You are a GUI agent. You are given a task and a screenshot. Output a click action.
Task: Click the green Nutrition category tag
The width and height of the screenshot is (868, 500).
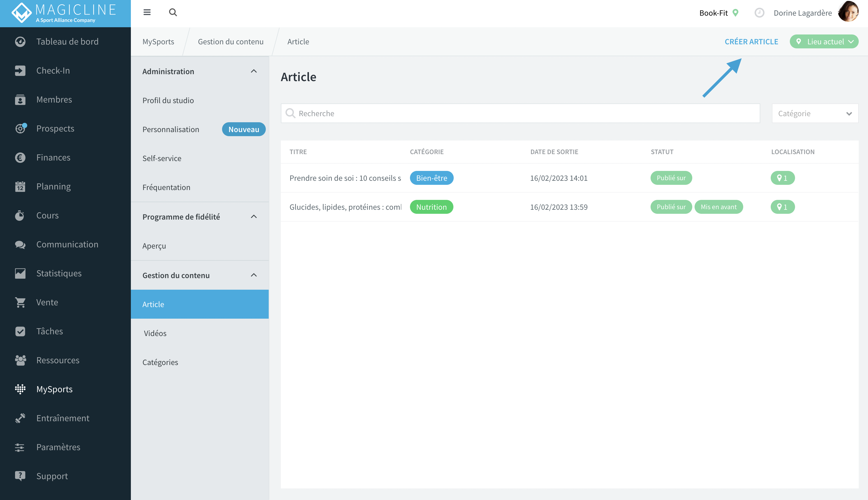pos(431,207)
